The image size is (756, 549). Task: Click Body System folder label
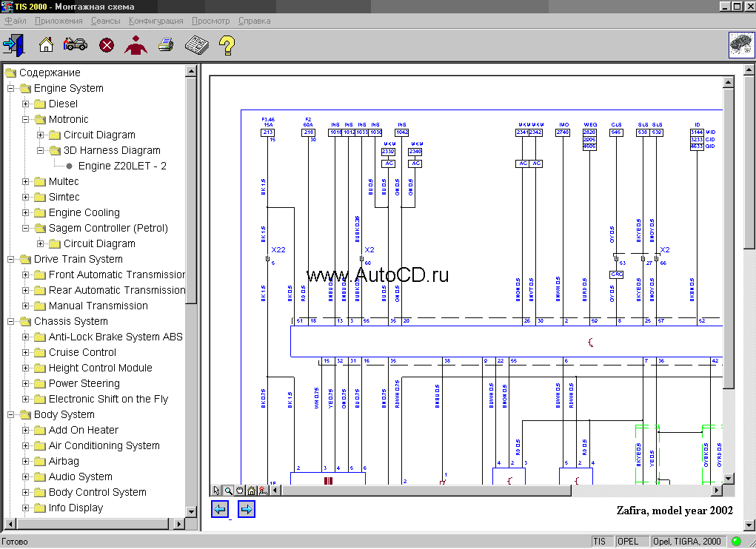point(64,414)
